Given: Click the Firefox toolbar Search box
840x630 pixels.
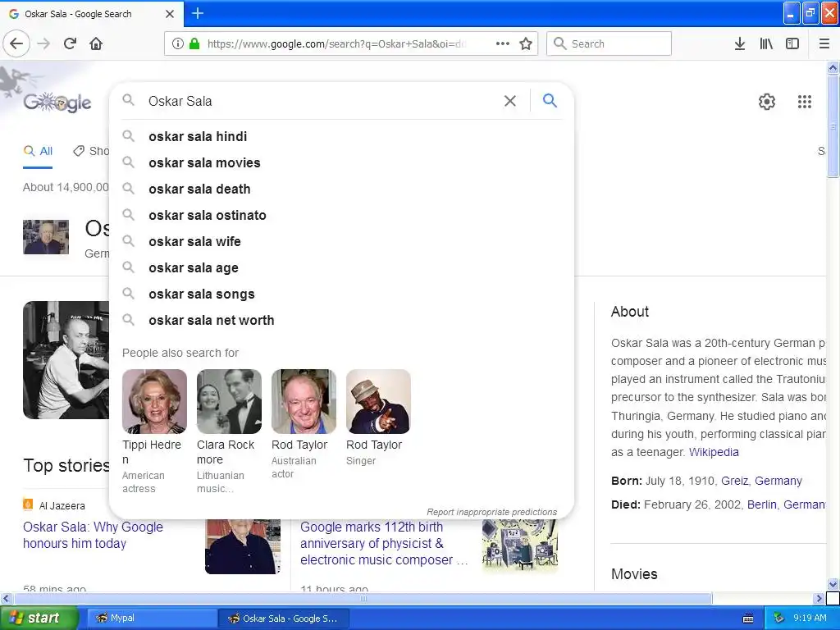Looking at the screenshot, I should pos(609,43).
